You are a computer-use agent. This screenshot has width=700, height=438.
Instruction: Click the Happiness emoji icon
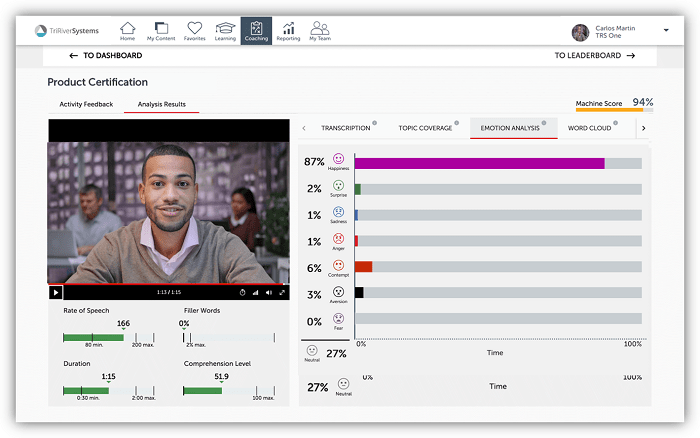[x=338, y=159]
